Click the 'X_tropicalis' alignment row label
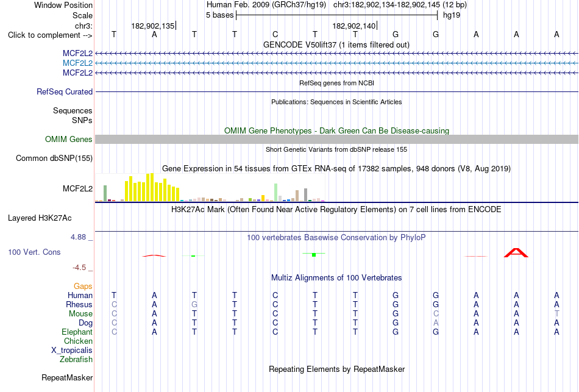Viewport: 579px width, 392px height. (x=72, y=351)
